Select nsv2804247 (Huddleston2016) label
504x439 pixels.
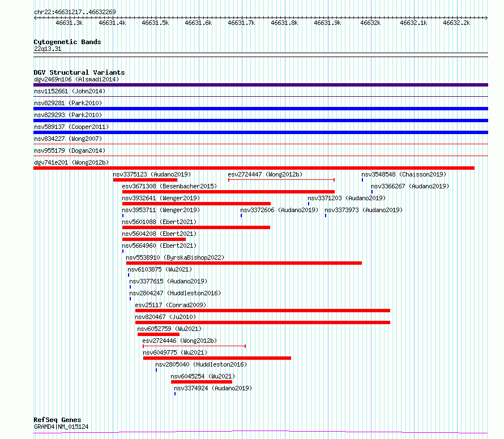point(175,293)
